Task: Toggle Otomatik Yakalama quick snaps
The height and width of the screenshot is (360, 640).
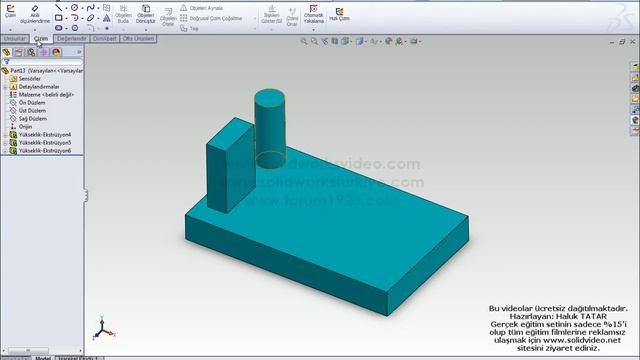Action: click(x=313, y=14)
